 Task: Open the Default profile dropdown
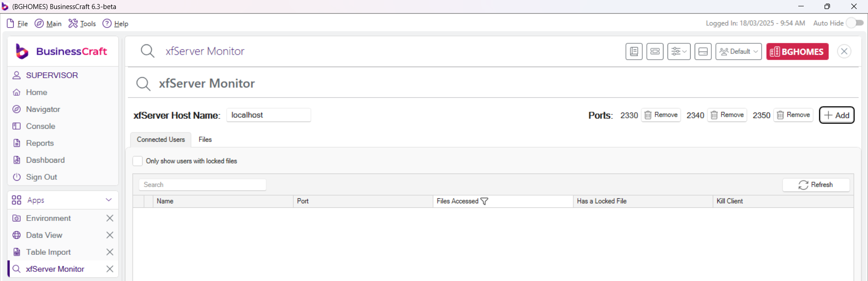[x=739, y=52]
